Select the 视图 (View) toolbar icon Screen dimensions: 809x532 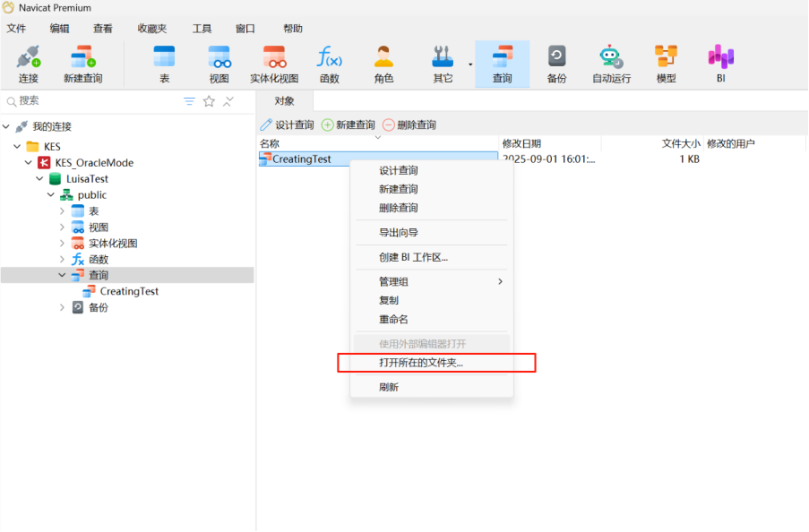pos(219,64)
